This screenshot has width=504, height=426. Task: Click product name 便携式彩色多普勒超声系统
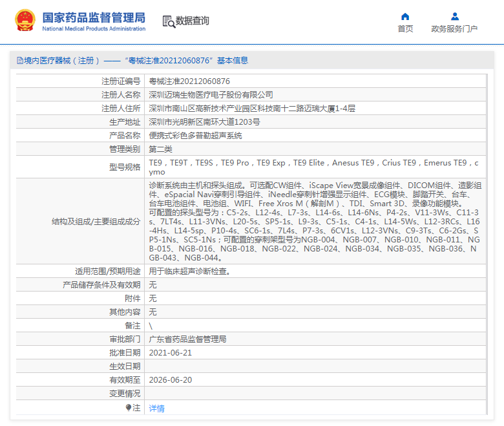click(x=195, y=135)
